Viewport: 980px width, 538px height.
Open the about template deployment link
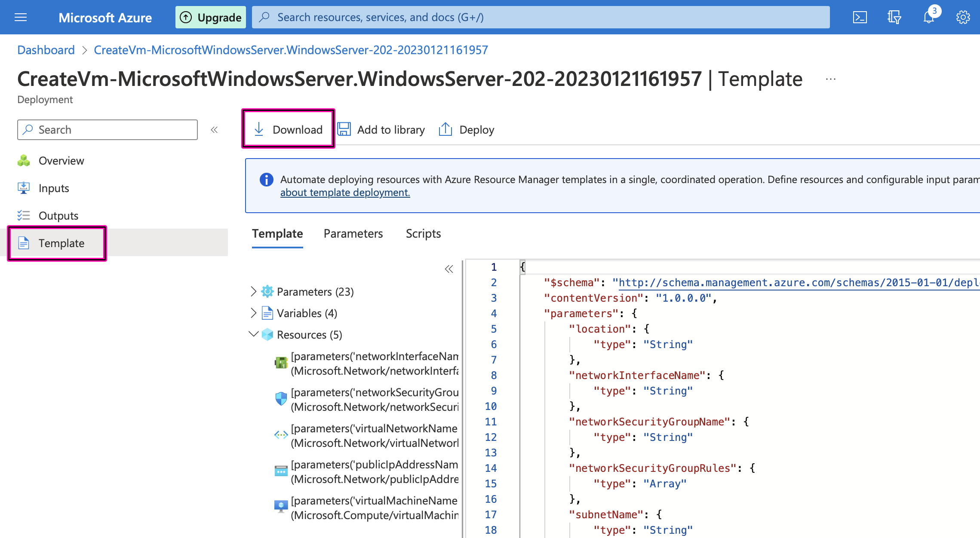345,193
